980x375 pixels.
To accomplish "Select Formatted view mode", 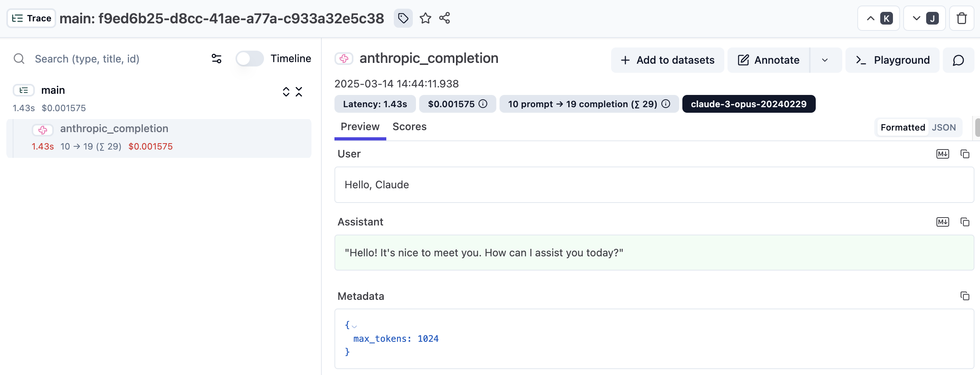I will pyautogui.click(x=902, y=127).
